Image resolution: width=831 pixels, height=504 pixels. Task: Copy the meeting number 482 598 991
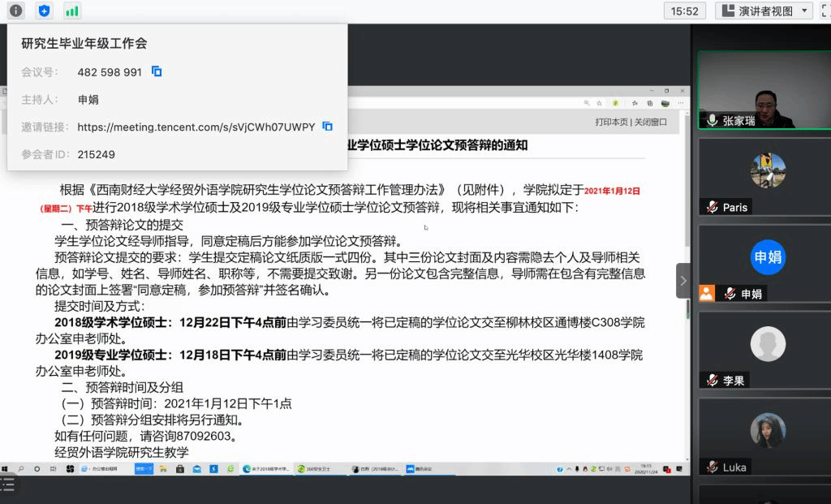tap(157, 71)
